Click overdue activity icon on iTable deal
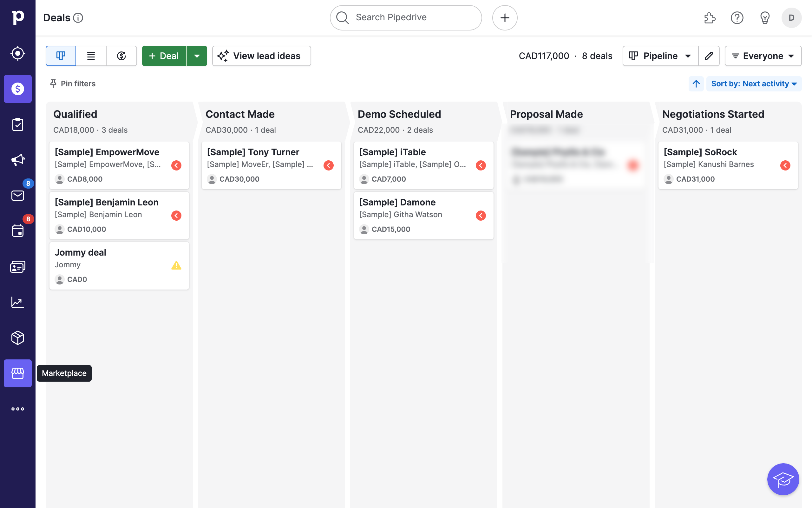This screenshot has width=812, height=508. tap(481, 165)
